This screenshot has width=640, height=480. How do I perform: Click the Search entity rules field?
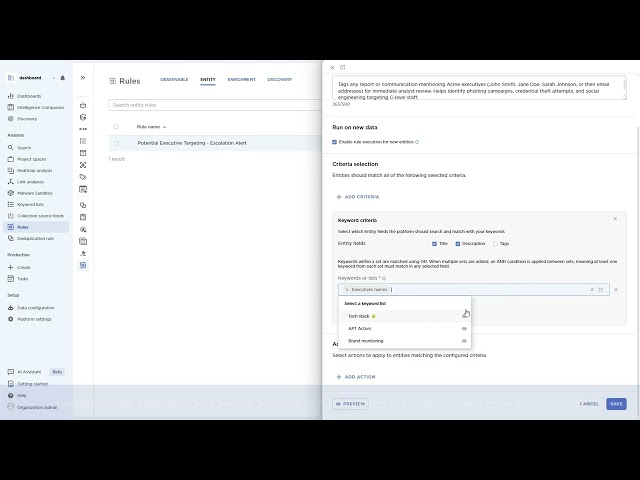point(215,105)
